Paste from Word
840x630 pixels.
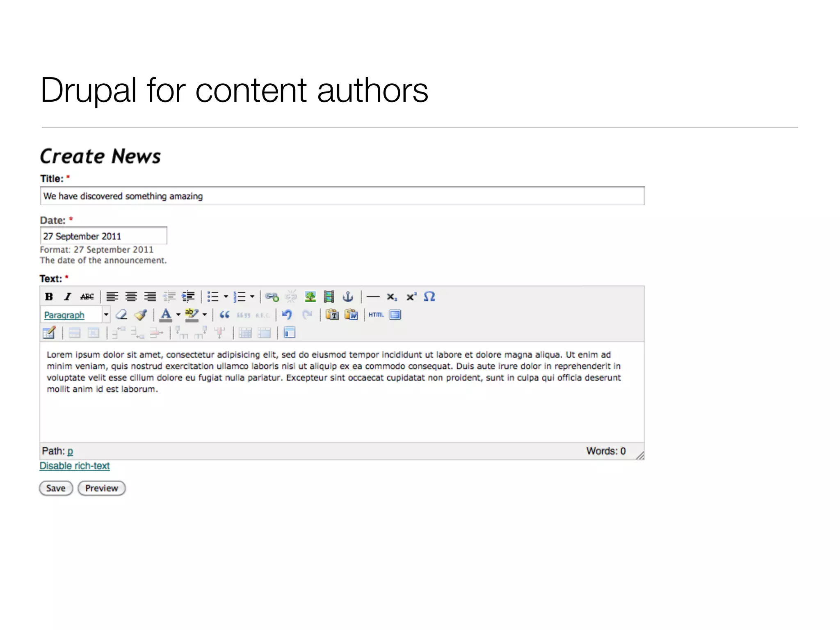(351, 315)
